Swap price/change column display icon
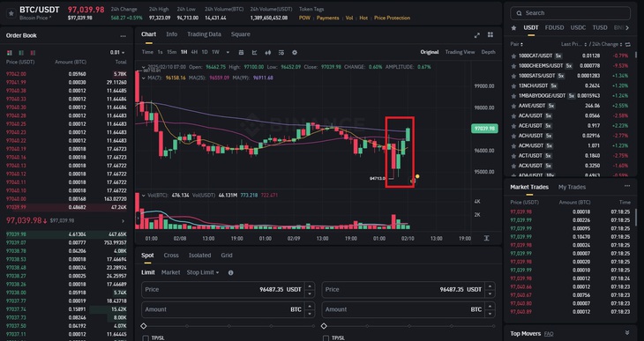The height and width of the screenshot is (341, 644). pos(627,44)
